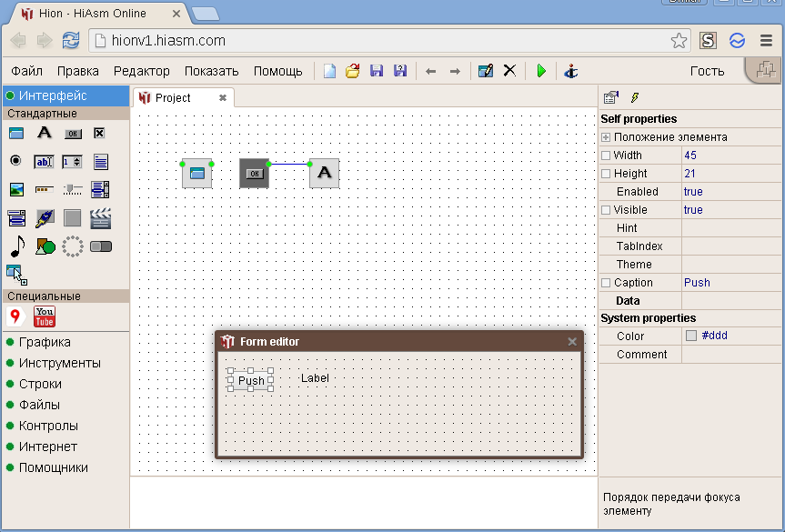Viewport: 785px width, 532px height.
Task: Click the left arrow undo icon
Action: point(430,72)
